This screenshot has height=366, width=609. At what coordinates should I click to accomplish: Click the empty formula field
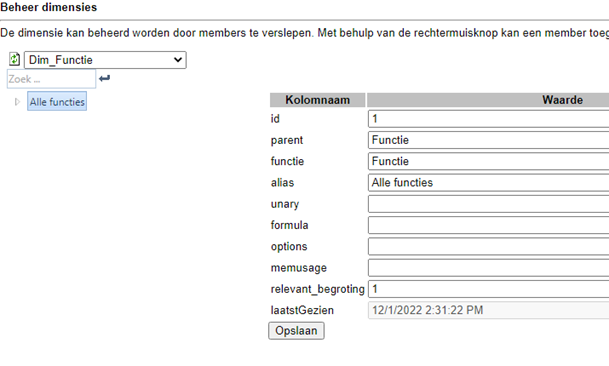[489, 225]
